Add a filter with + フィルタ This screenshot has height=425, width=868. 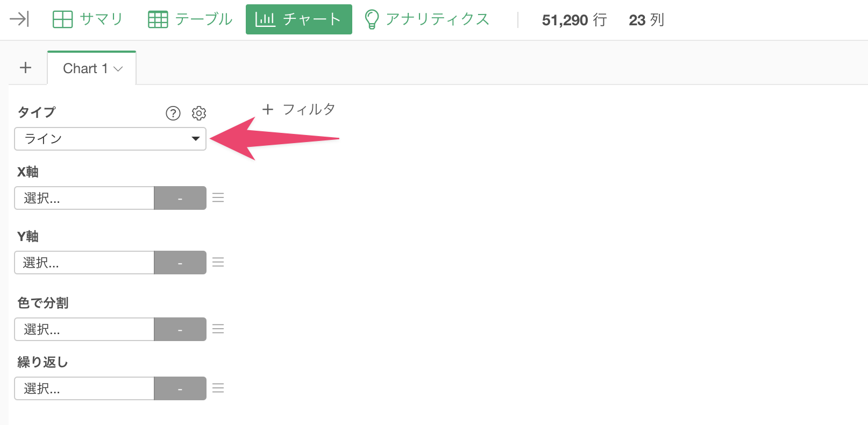click(x=298, y=110)
